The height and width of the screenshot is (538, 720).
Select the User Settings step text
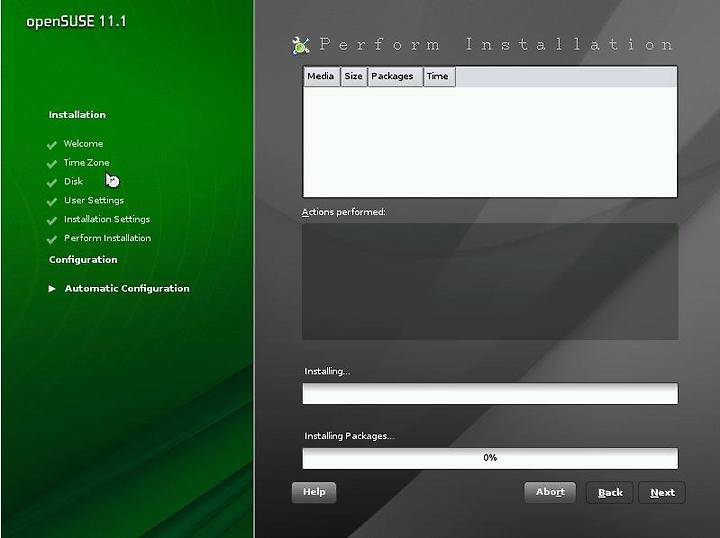[94, 201]
